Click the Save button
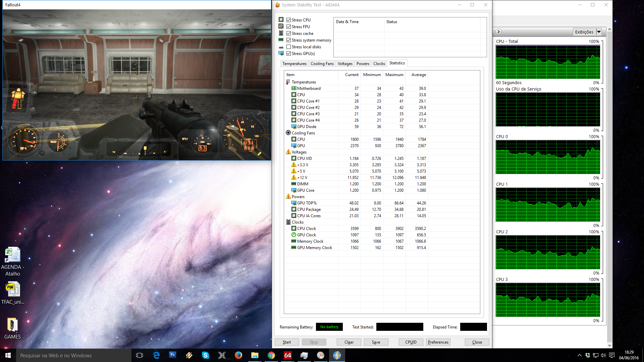This screenshot has width=644, height=362. pos(376,342)
